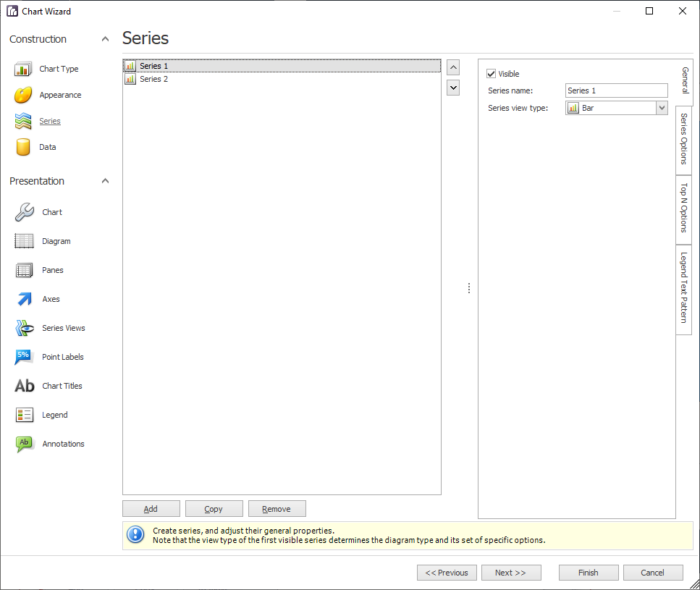This screenshot has width=700, height=590.
Task: Uncheck the Visible checkbox
Action: (492, 74)
